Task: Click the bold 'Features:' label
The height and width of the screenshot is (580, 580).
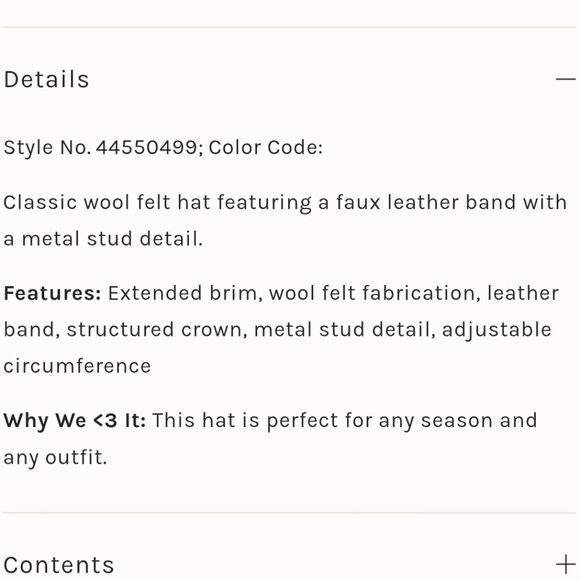Action: tap(52, 293)
